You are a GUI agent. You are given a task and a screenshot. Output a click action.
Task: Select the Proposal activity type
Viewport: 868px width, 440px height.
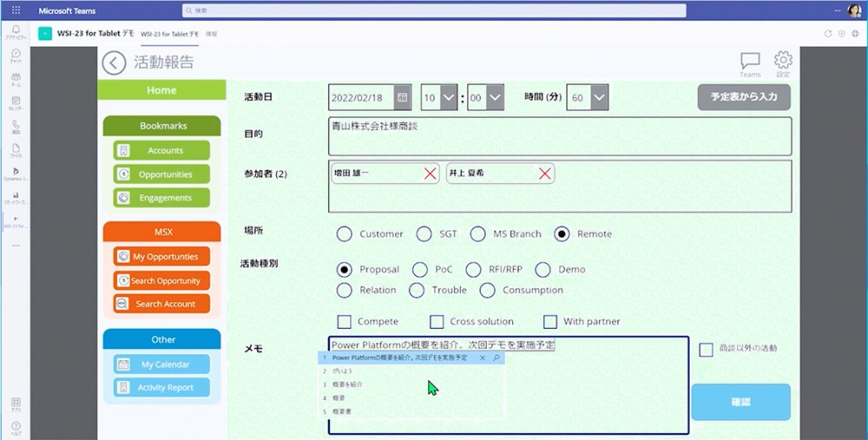tap(345, 270)
